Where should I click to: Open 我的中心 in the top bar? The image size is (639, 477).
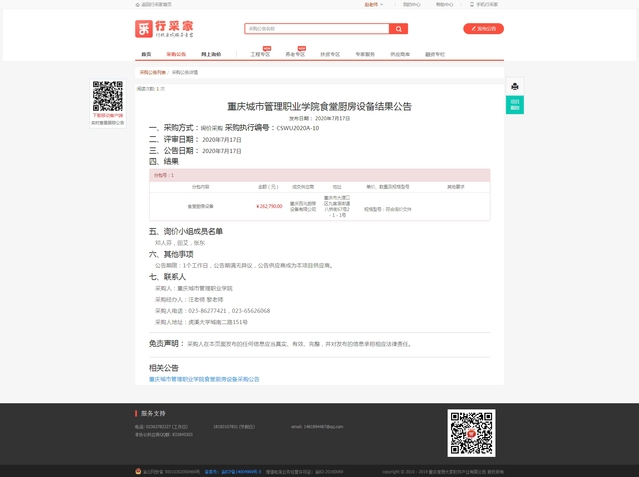click(x=411, y=4)
